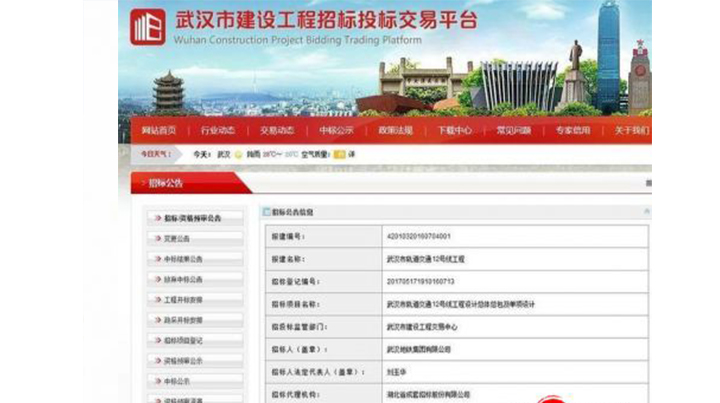This screenshot has width=720, height=403.
Task: Open 中标结果公告 sidebar link
Action: click(195, 259)
